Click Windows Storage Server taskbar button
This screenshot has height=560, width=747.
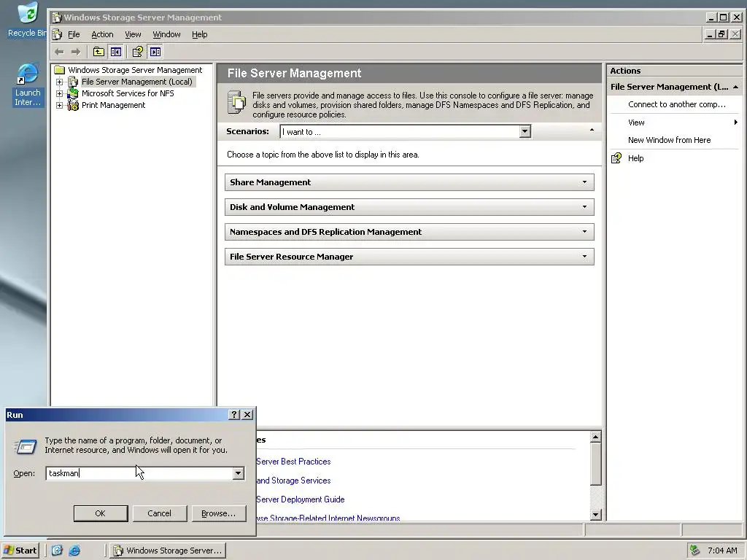coord(168,551)
